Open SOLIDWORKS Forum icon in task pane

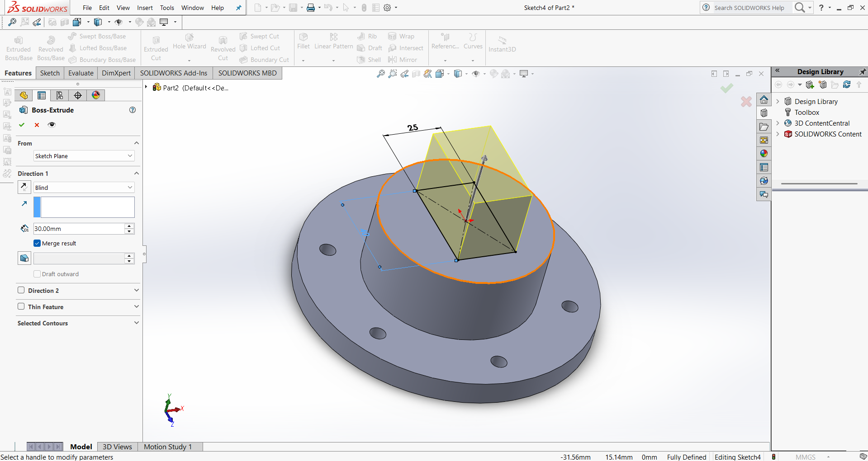(764, 194)
